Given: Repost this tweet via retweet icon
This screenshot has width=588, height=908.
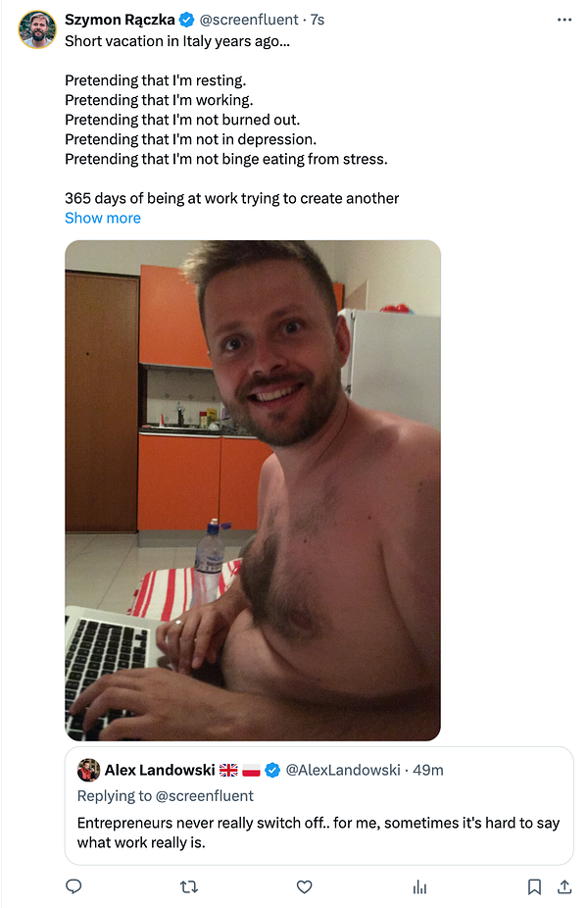Looking at the screenshot, I should pos(189,886).
